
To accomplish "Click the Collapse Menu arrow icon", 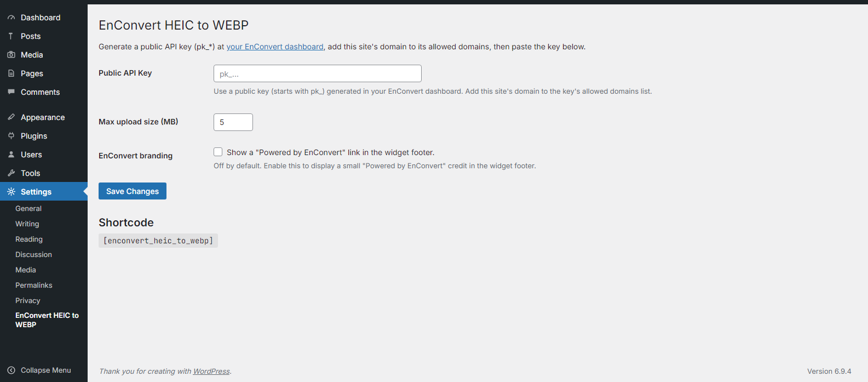I will pos(11,370).
